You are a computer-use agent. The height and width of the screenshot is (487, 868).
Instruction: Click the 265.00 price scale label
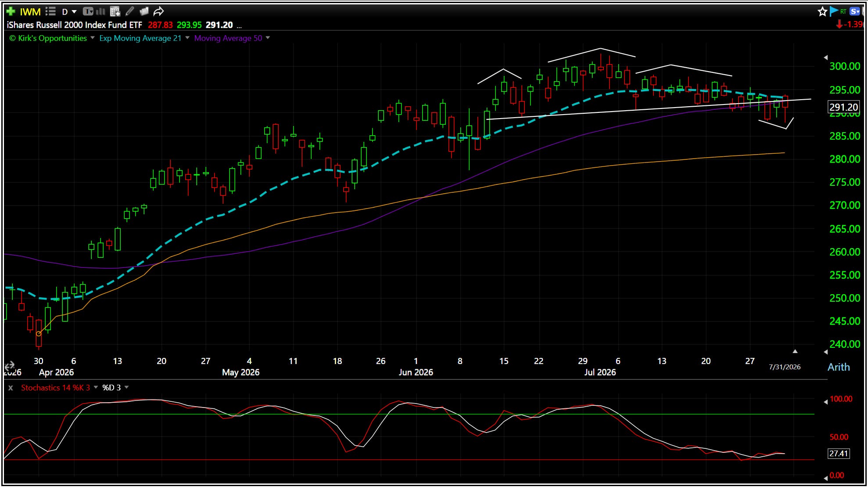click(x=845, y=229)
